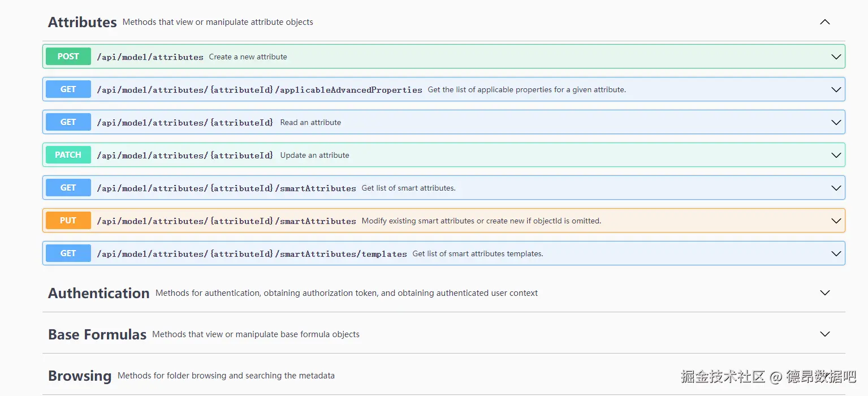
Task: Click GET badge for smartAttributes templates
Action: tap(68, 253)
